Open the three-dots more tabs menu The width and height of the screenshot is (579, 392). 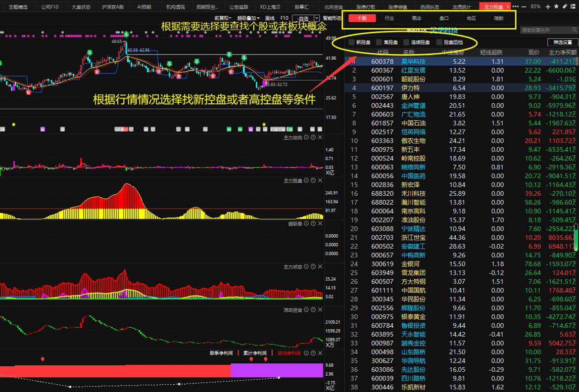[x=516, y=6]
